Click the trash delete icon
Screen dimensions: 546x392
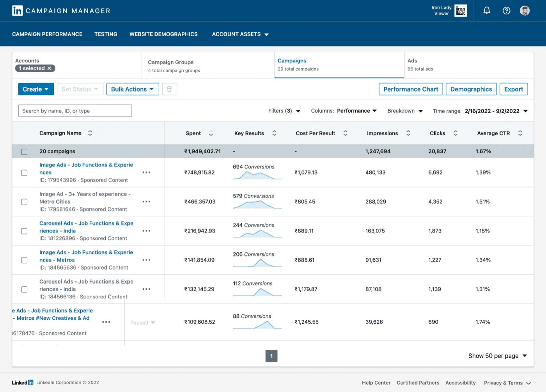point(169,89)
